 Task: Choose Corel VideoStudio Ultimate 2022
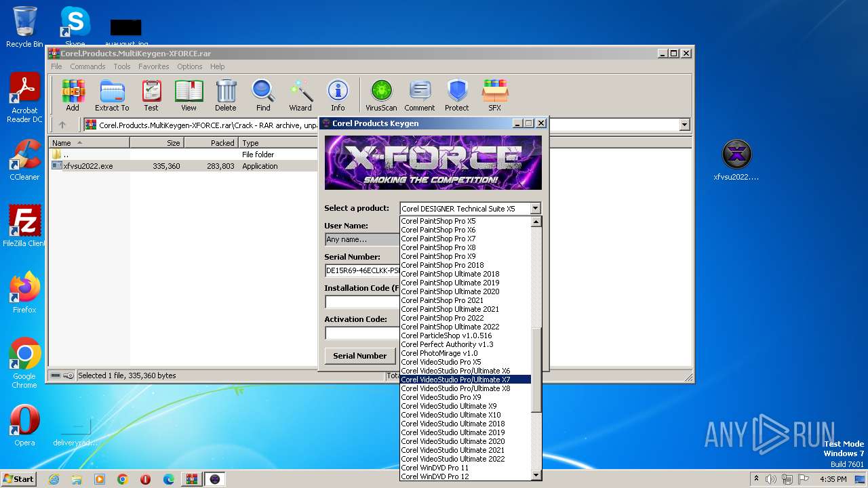(x=465, y=459)
